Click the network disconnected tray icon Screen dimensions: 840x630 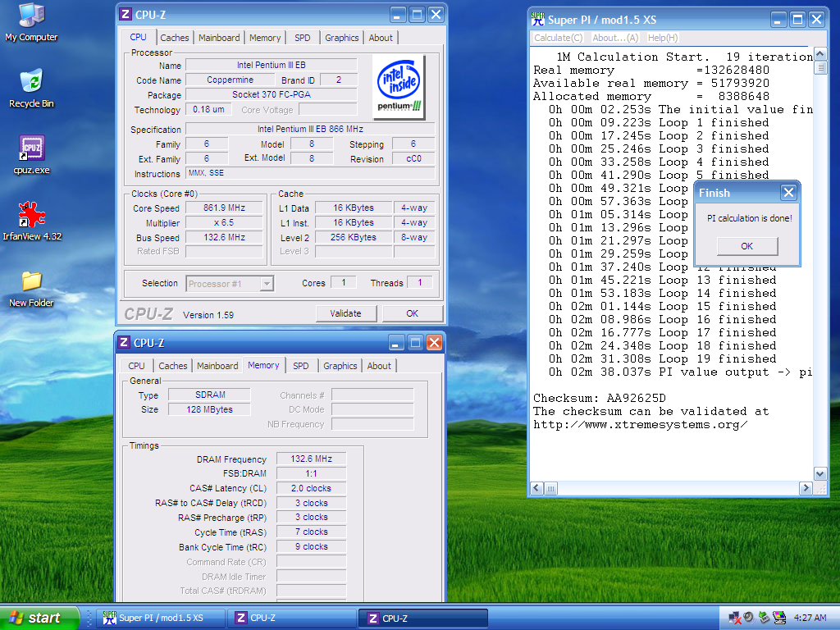click(x=734, y=619)
